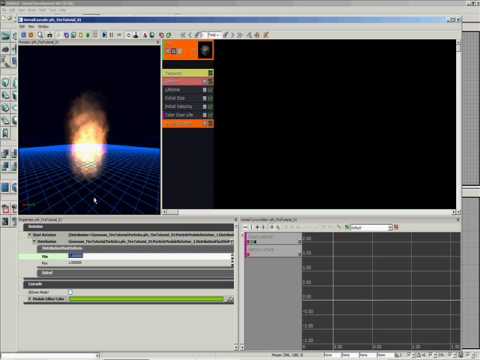The image size is (480, 360).
Task: Click the Loop System toolbar icon
Action: click(129, 35)
